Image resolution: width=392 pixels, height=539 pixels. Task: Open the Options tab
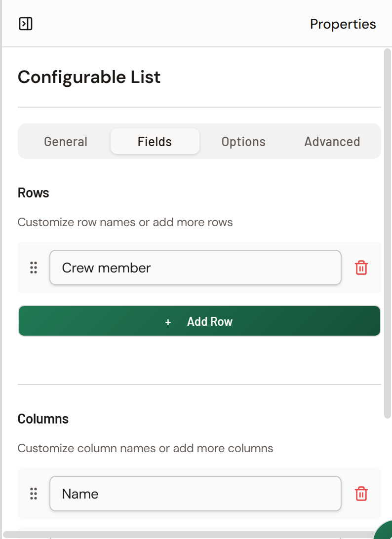pos(243,142)
